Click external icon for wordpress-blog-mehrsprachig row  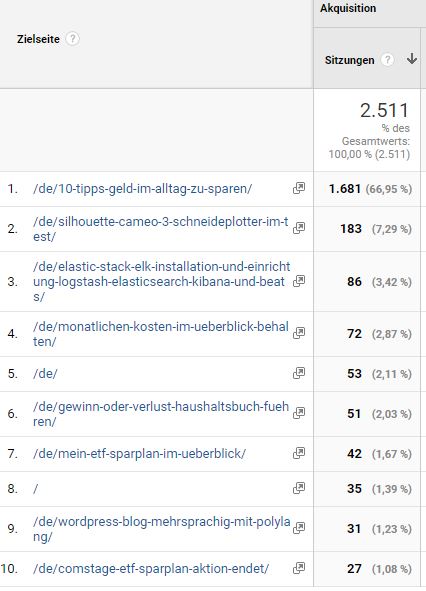[299, 528]
